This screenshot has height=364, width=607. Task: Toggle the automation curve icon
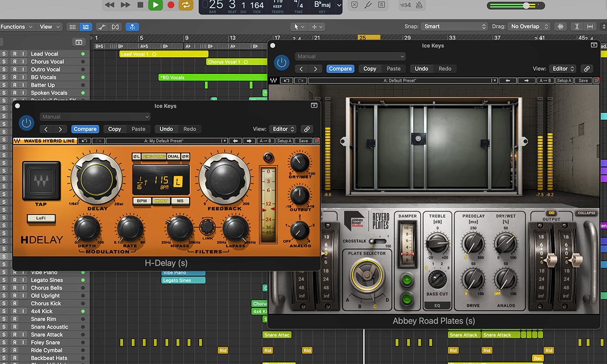pyautogui.click(x=103, y=27)
